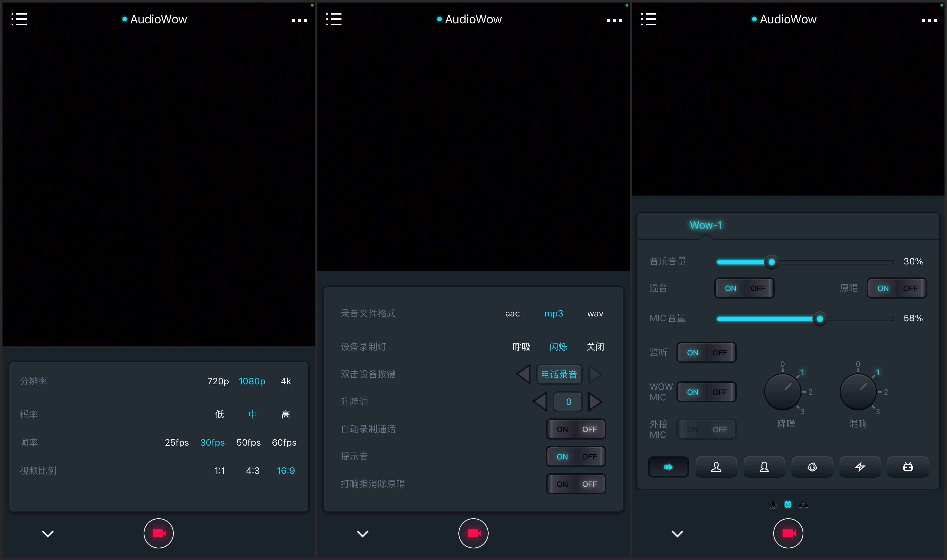This screenshot has height=560, width=947.
Task: Open the three-dot more menu in left panel
Action: click(300, 20)
